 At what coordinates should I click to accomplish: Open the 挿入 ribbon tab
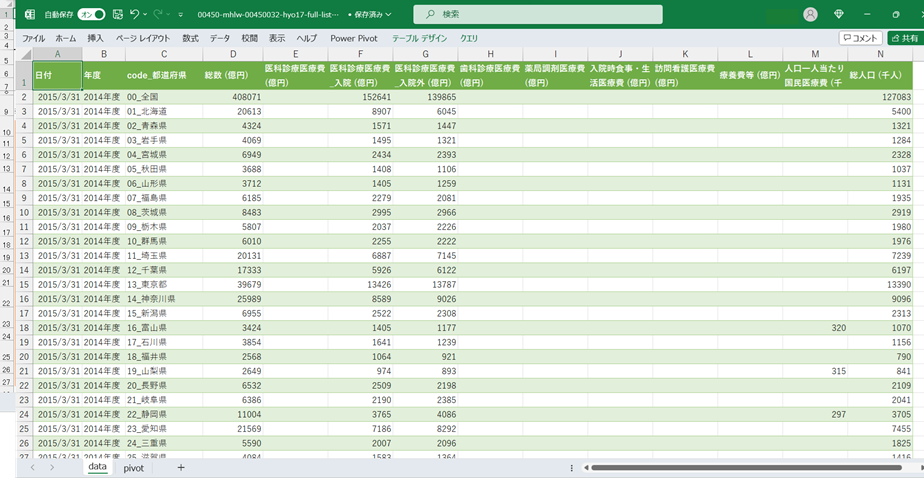(x=96, y=38)
